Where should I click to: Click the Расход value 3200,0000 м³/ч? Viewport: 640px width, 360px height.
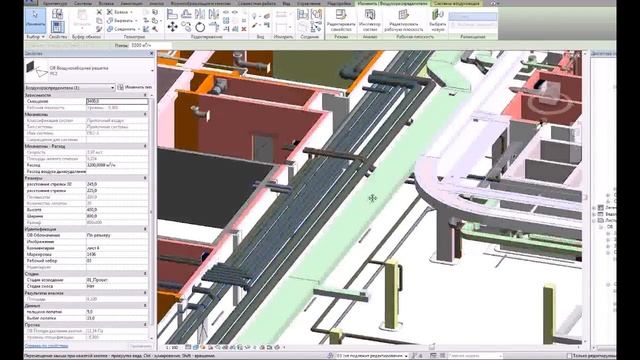(117, 165)
